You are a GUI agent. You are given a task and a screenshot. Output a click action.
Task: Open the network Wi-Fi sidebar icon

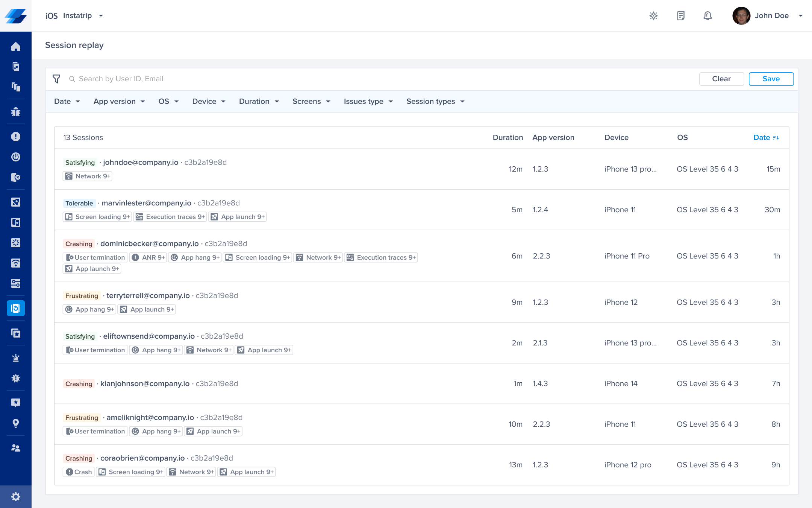click(15, 263)
